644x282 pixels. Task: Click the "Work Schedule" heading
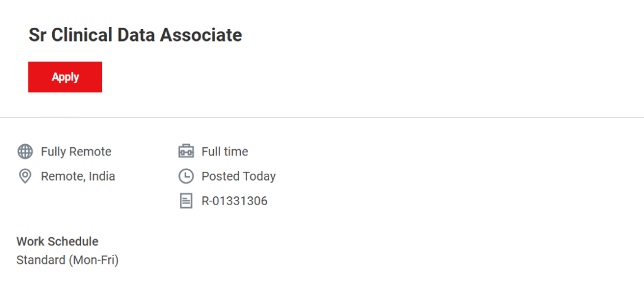(57, 241)
